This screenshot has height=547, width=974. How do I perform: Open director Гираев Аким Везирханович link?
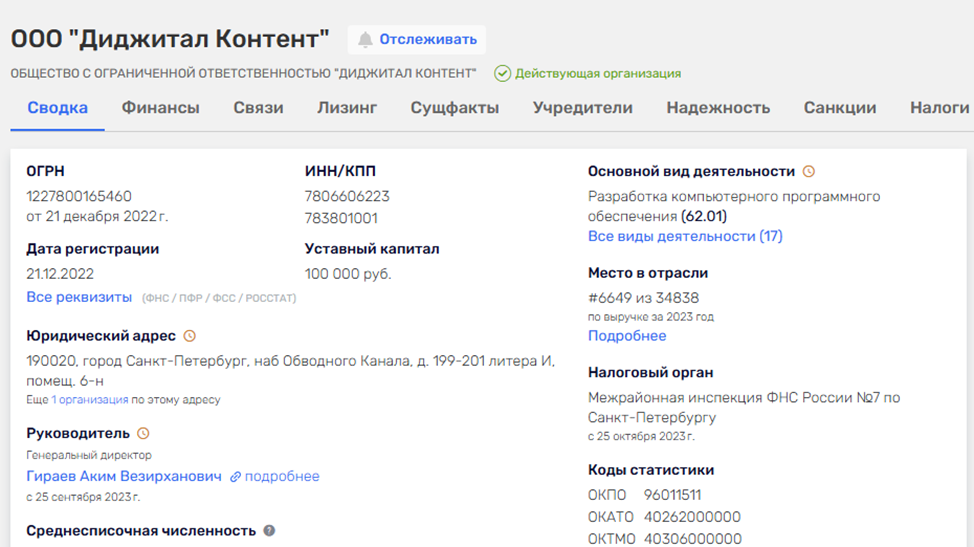click(x=124, y=476)
